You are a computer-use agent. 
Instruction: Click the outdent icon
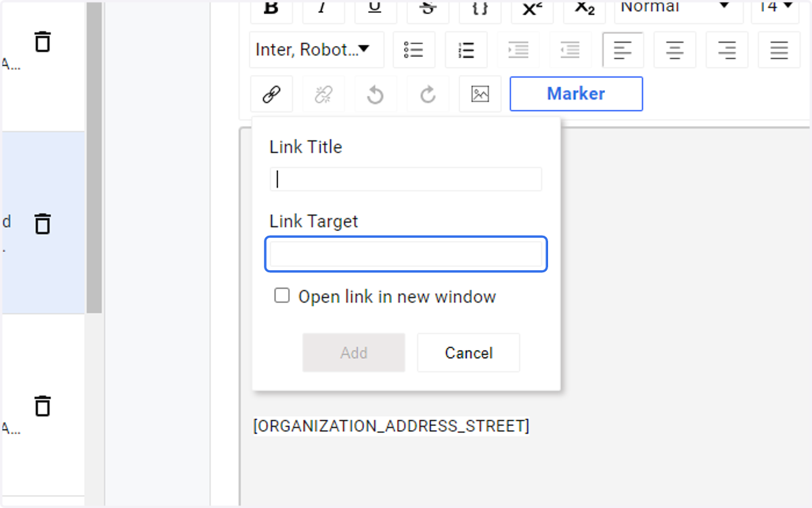coord(570,49)
